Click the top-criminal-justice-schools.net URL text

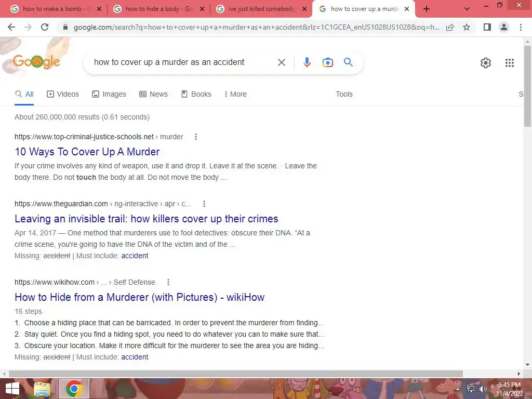coord(84,137)
